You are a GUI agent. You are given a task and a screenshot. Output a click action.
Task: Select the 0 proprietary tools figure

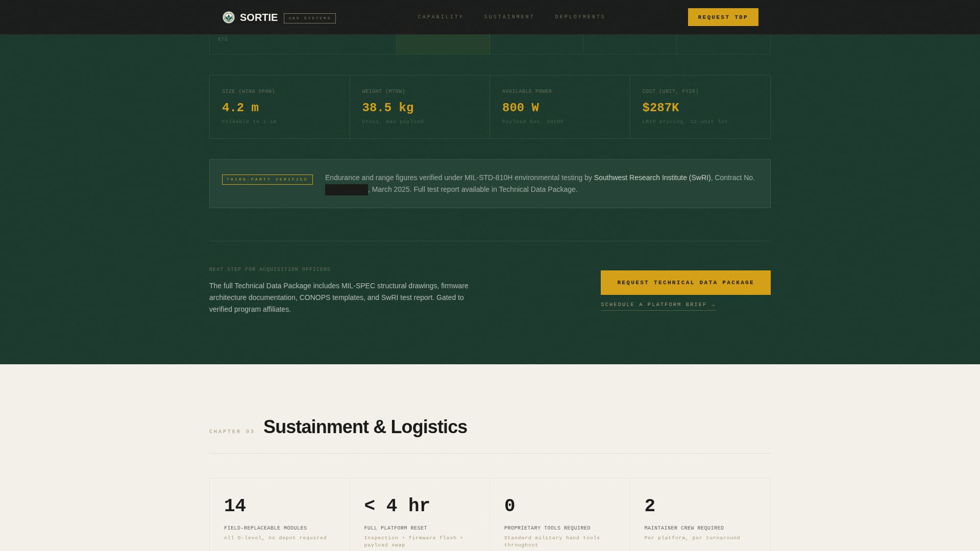[x=510, y=506]
